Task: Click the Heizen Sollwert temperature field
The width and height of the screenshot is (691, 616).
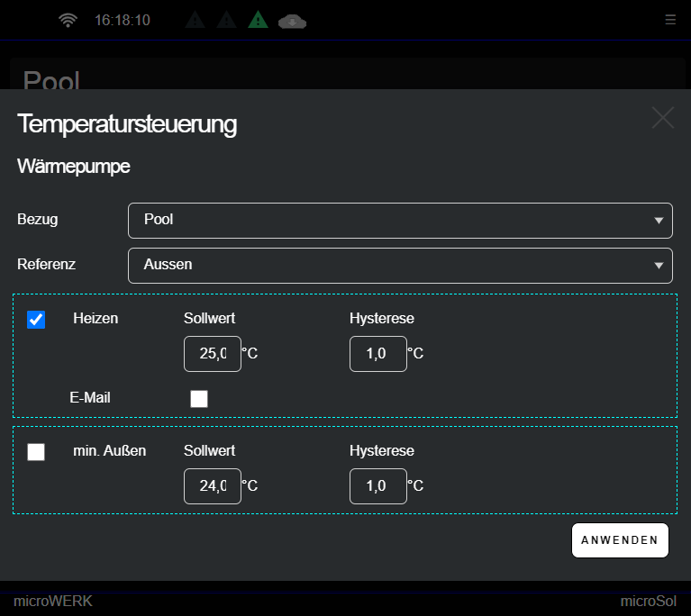Action: pyautogui.click(x=213, y=354)
